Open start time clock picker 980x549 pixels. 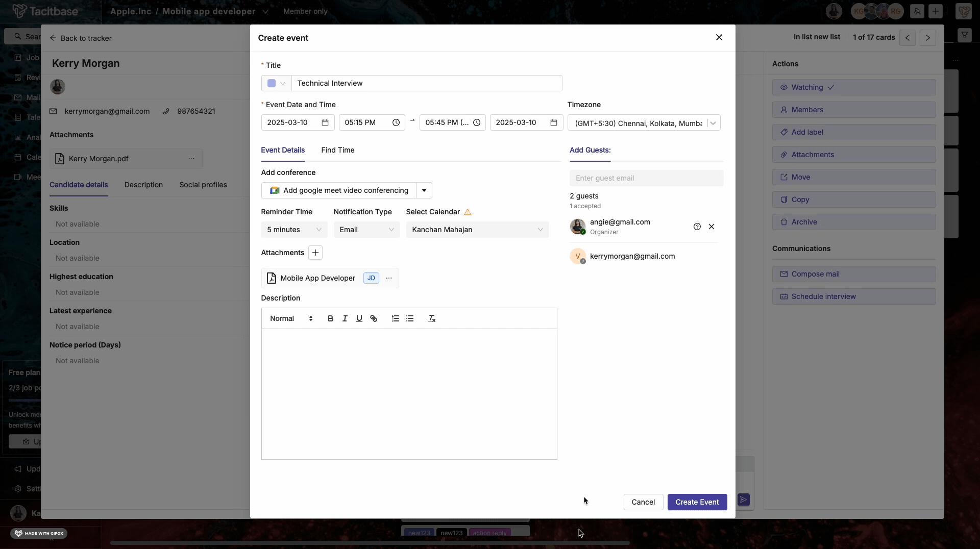(x=396, y=122)
